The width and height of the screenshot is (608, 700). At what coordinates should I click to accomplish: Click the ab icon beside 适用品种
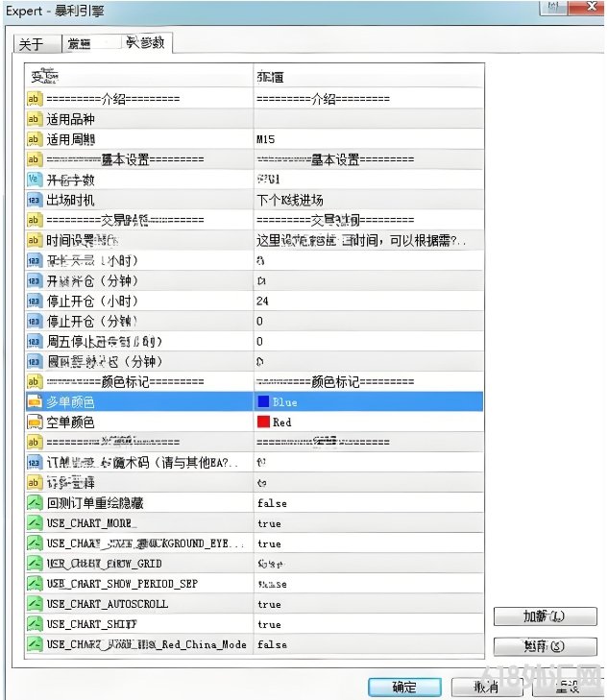coord(34,119)
